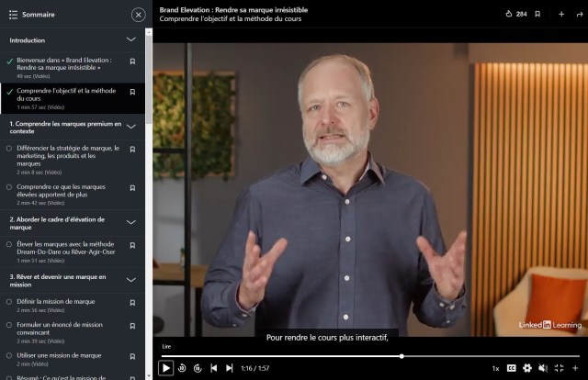Click the video progress bar handle
The image size is (588, 380).
click(401, 356)
